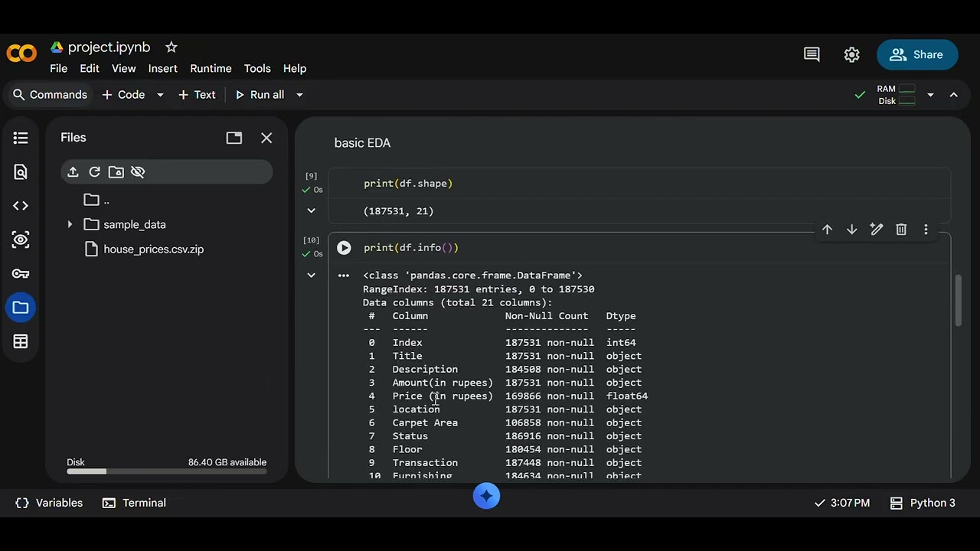Delete the current cell

tap(901, 230)
